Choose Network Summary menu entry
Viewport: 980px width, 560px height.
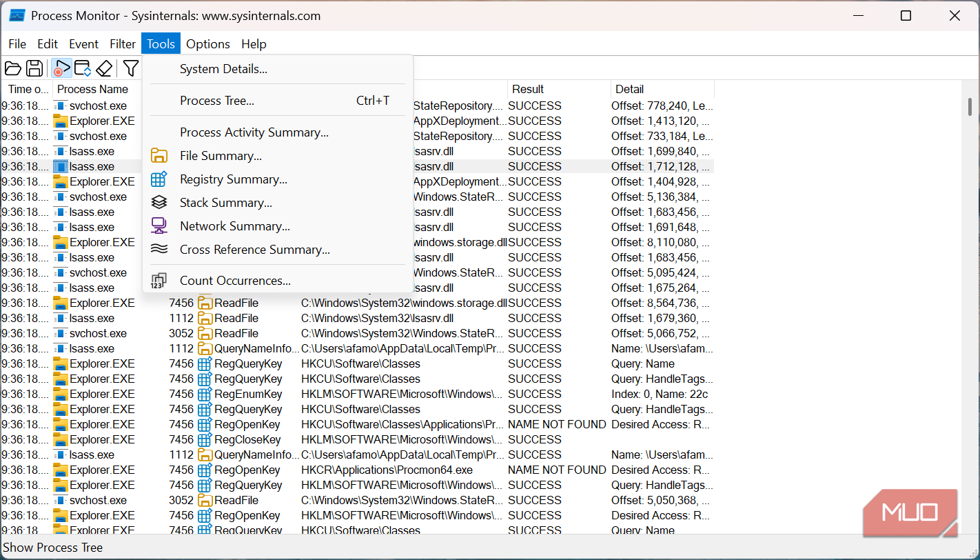point(278,226)
